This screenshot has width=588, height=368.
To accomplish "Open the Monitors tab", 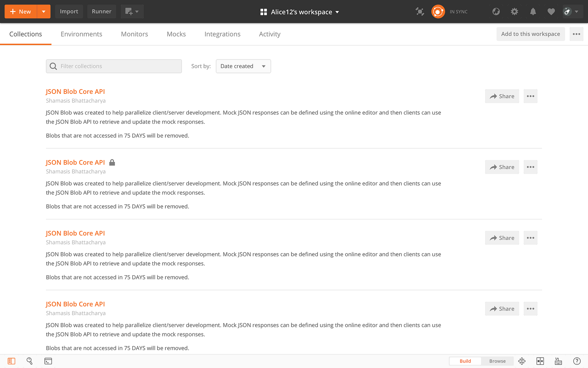I will (134, 34).
